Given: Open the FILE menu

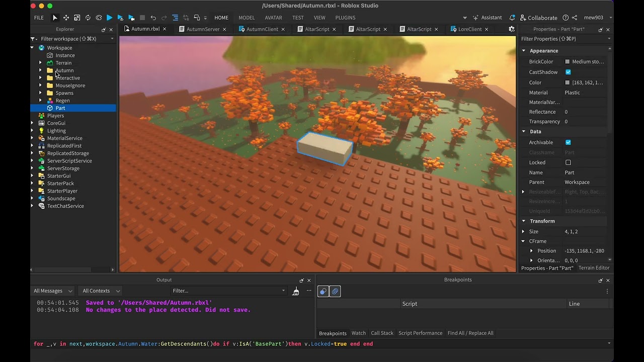Looking at the screenshot, I should tap(39, 18).
